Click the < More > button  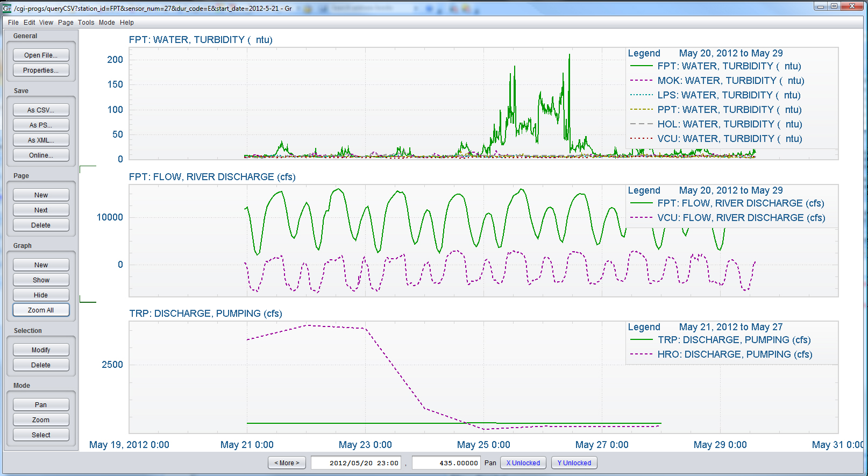tap(287, 463)
